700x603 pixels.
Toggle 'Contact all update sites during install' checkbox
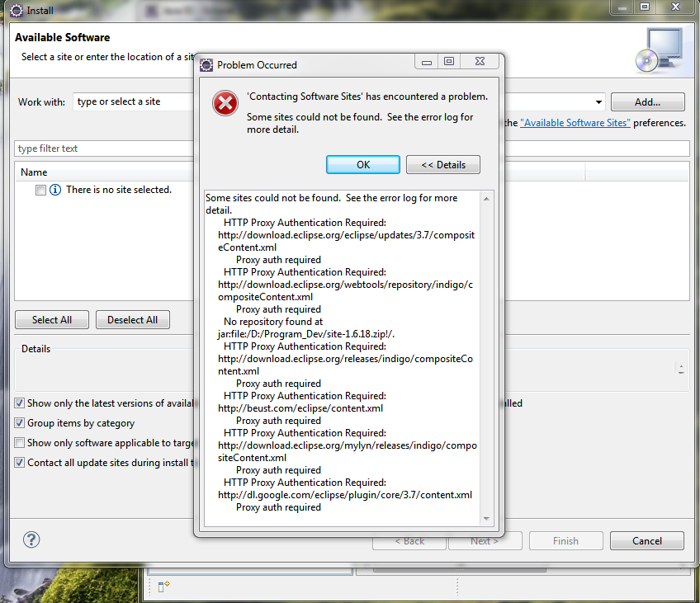click(x=19, y=463)
